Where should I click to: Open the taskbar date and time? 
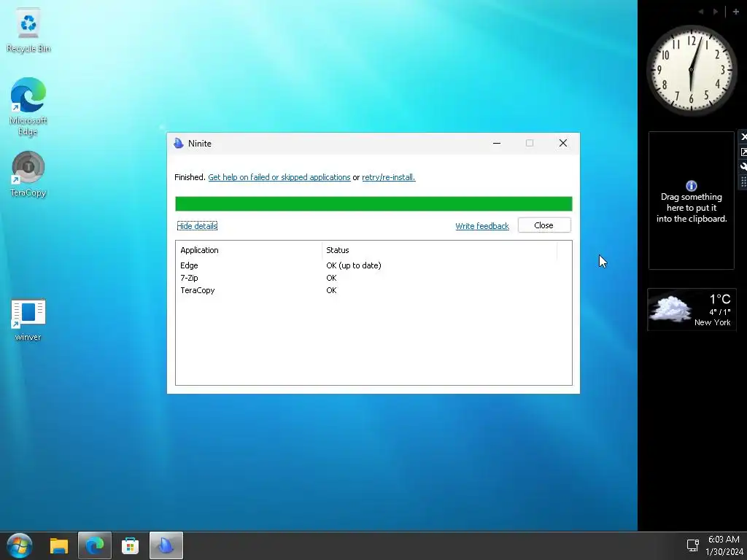pos(724,545)
